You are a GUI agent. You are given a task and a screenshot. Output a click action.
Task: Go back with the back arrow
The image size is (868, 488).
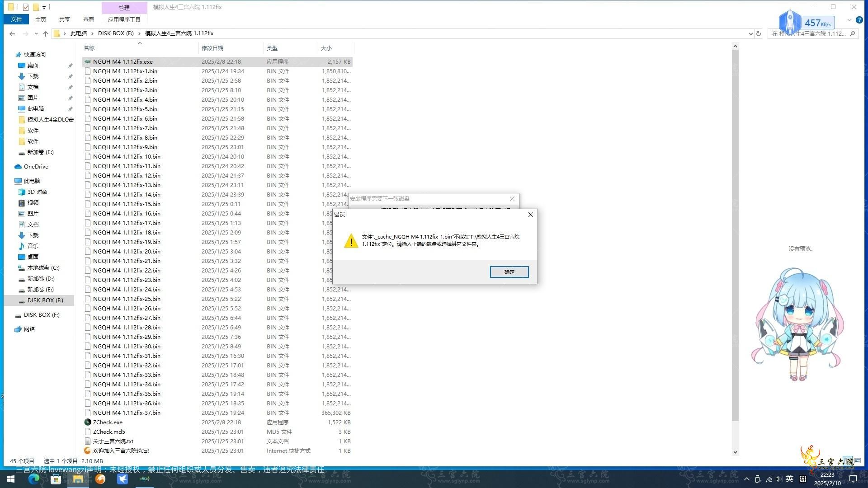[x=12, y=33]
